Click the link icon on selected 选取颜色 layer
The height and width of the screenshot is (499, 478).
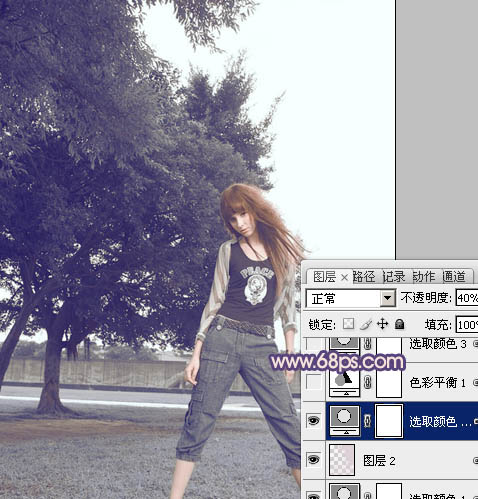pos(367,421)
